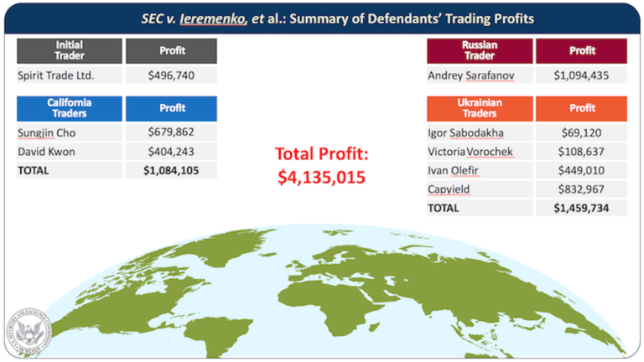Click the dark red Russian Trader header
Image resolution: width=644 pixels, height=362 pixels.
(x=479, y=50)
